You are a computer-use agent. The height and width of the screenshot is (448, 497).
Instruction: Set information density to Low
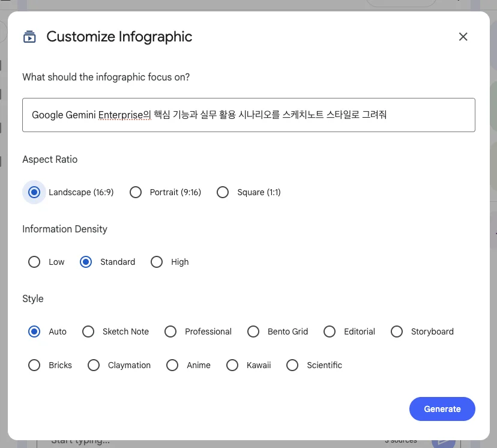pyautogui.click(x=34, y=262)
